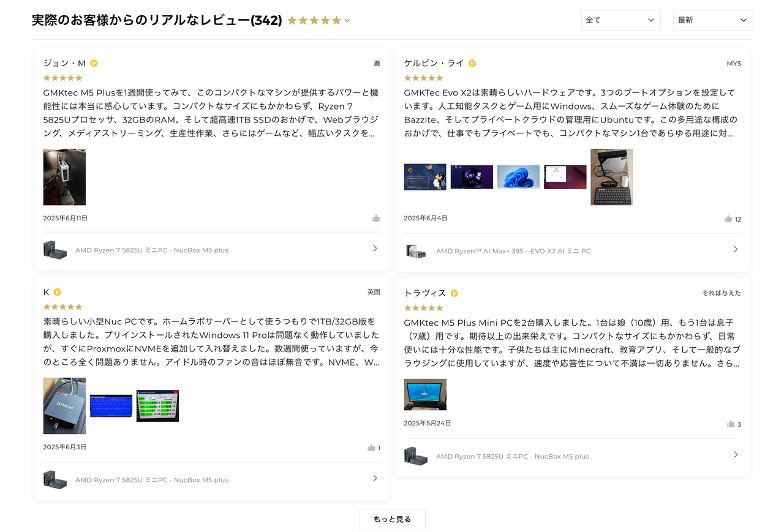Open the 最新 sort order dropdown
The height and width of the screenshot is (532, 784).
pos(712,20)
